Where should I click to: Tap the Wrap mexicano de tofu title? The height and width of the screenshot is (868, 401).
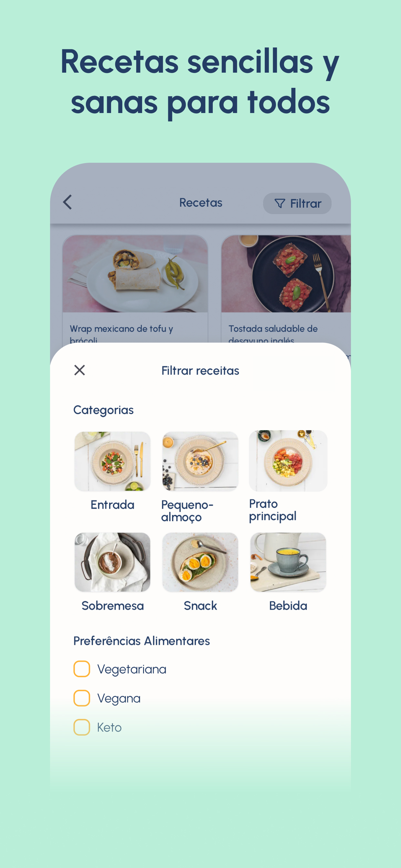121,334
